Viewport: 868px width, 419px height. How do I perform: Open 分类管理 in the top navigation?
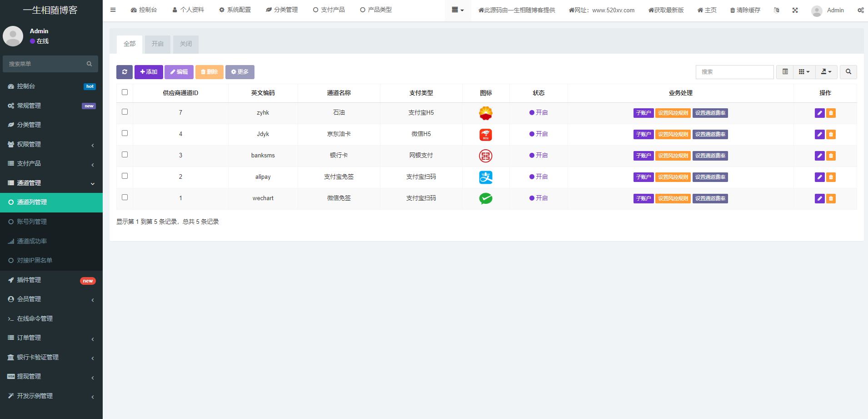coord(281,10)
